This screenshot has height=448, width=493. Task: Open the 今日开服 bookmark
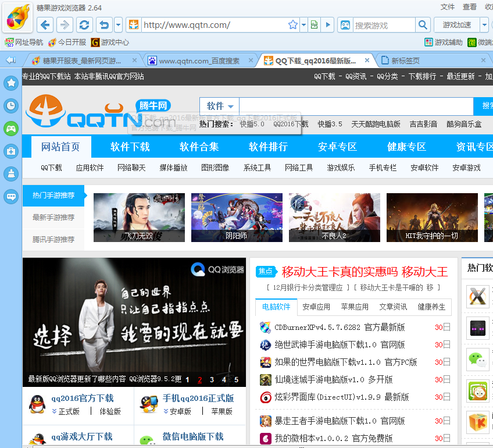pos(67,42)
